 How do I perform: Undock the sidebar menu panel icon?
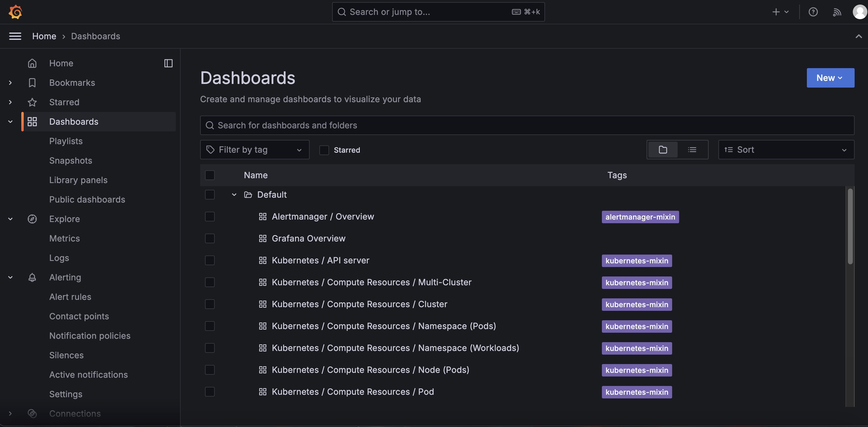168,63
